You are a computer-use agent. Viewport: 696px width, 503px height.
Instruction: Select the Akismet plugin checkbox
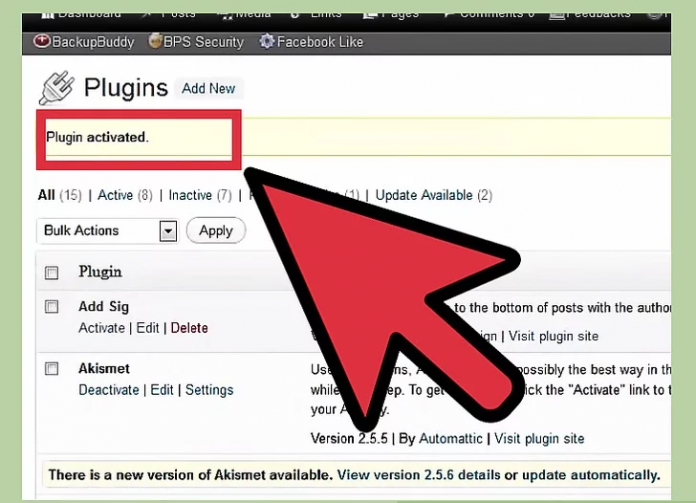[x=52, y=369]
